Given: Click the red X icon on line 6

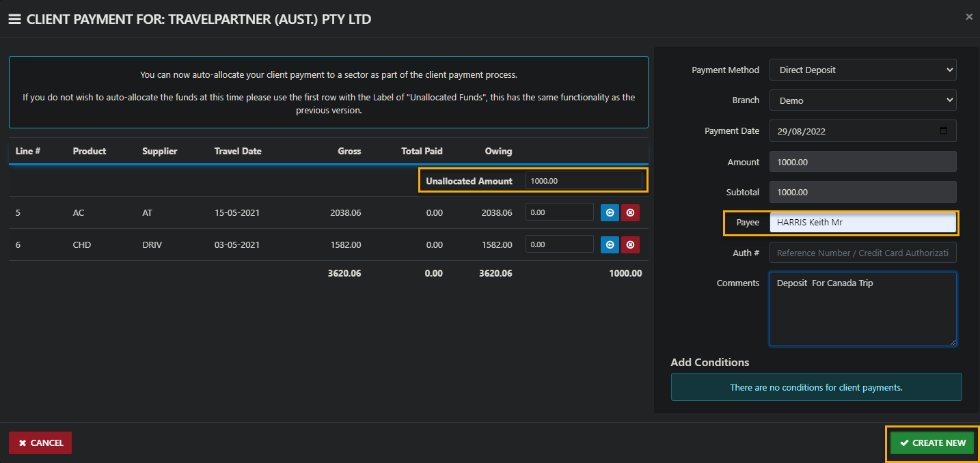Looking at the screenshot, I should point(630,244).
